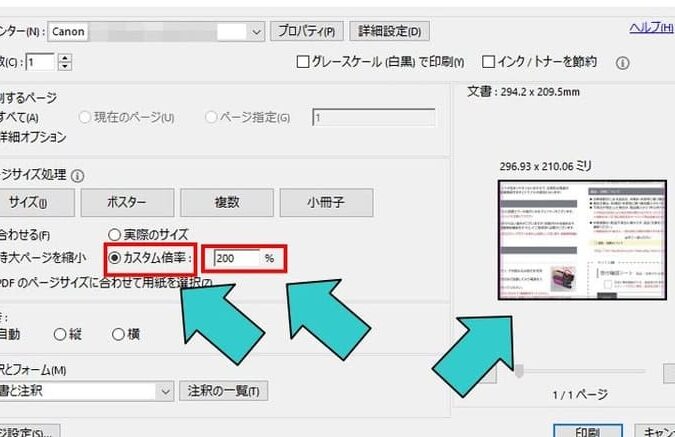Click the custom scale percentage field
Screen dimensions: 675x437
(237, 258)
